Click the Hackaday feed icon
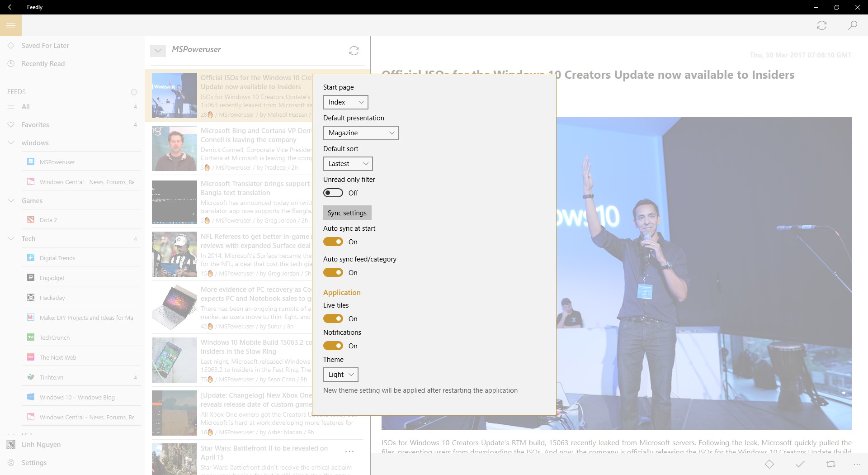Image resolution: width=868 pixels, height=475 pixels. click(x=31, y=297)
